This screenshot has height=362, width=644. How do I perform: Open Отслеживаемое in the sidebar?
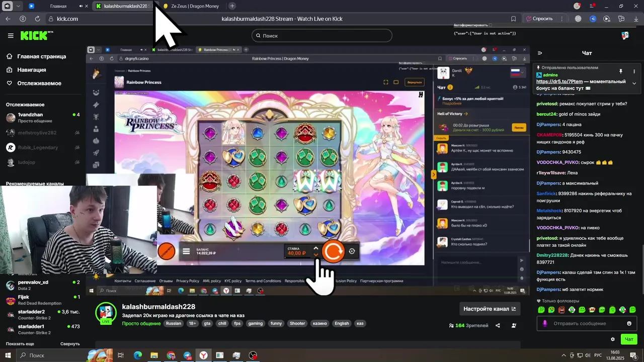click(x=34, y=83)
